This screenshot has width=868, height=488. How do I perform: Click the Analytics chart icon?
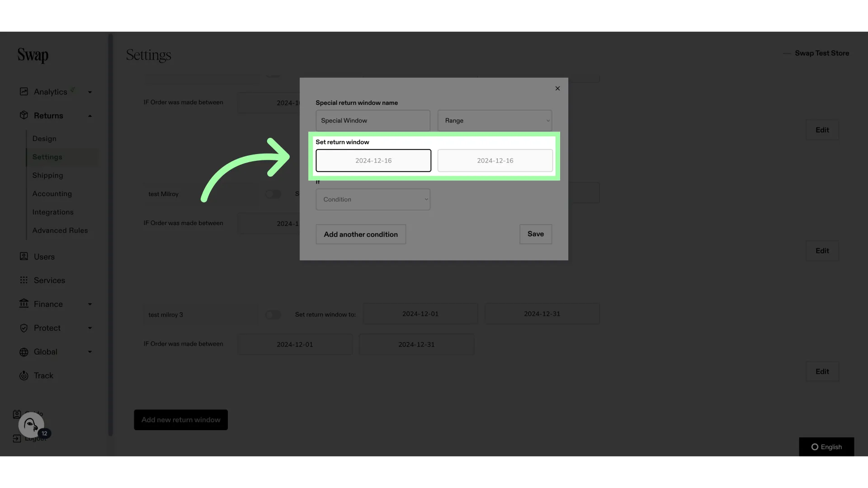point(24,92)
